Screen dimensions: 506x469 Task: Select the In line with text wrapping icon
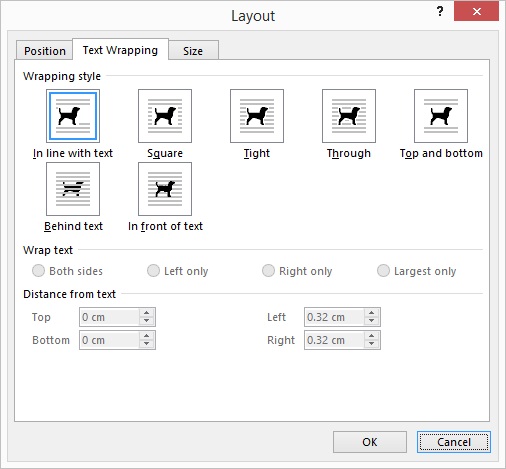point(73,116)
